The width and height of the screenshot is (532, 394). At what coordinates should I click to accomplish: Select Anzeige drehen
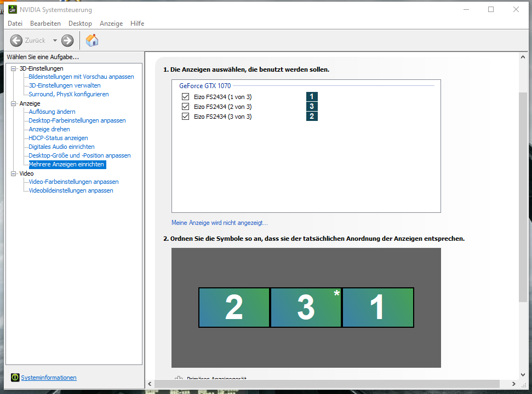(x=49, y=129)
